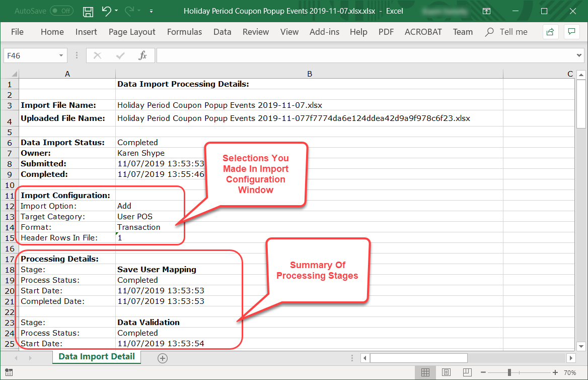Open the Formulas ribbon tab
588x380 pixels.
click(184, 32)
